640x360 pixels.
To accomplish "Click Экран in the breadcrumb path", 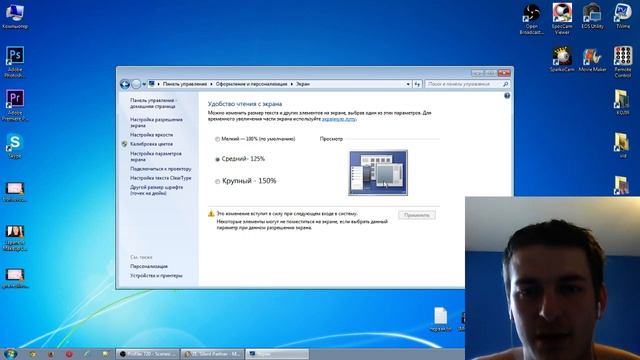I will coord(303,84).
